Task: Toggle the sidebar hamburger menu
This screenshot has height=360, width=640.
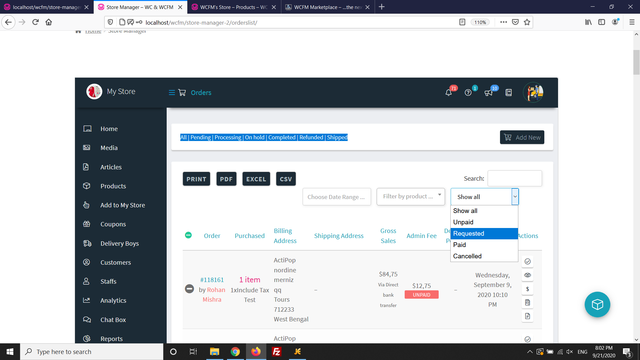Action: [172, 93]
